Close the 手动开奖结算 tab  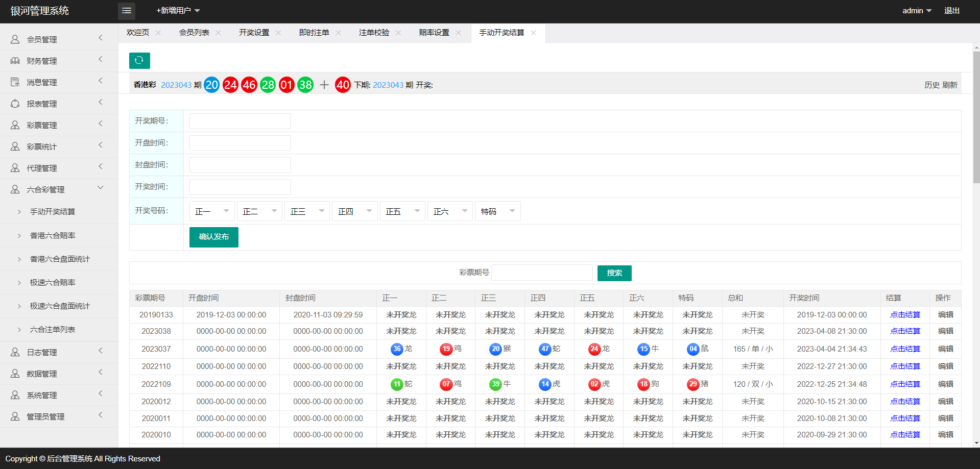[534, 33]
